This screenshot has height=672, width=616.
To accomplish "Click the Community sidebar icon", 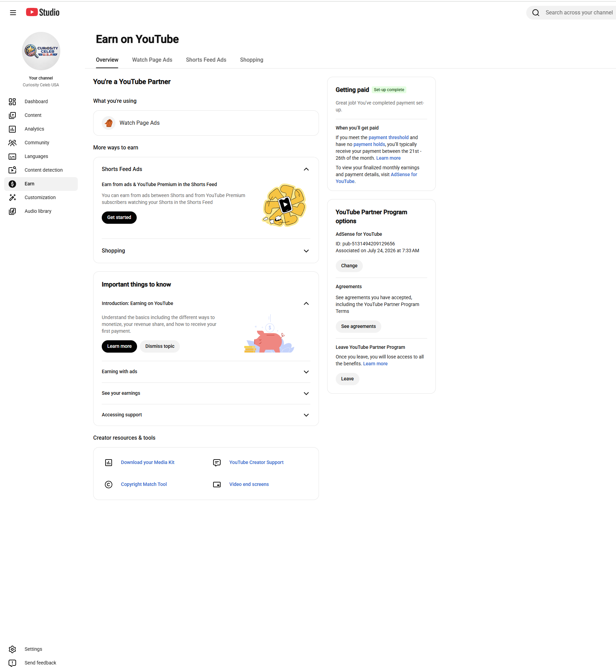I will (12, 143).
